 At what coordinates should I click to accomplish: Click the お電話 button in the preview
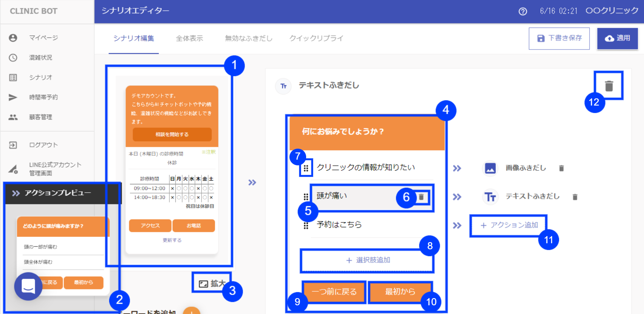[x=194, y=225]
